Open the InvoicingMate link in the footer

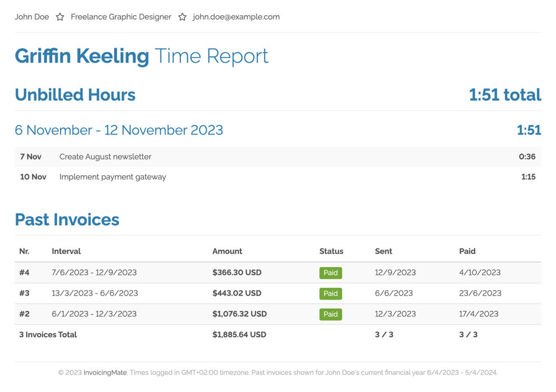[105, 372]
